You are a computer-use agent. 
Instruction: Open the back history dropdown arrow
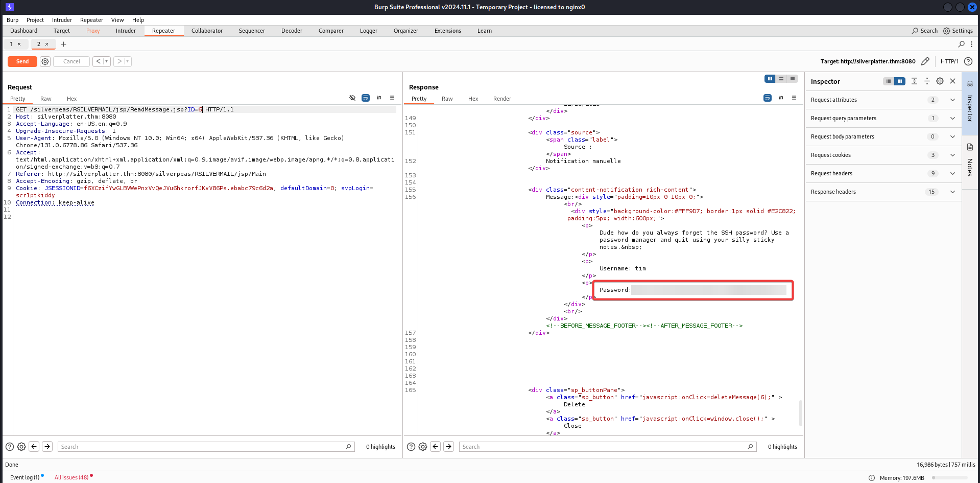pyautogui.click(x=107, y=61)
